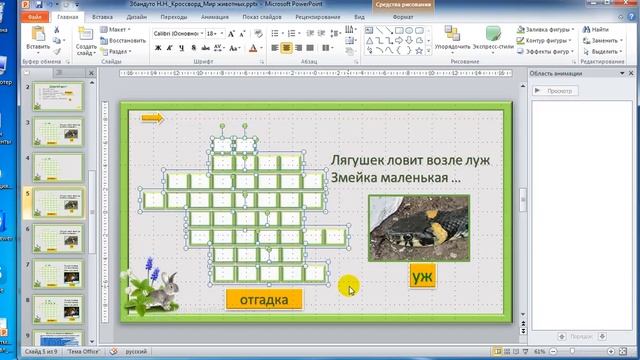Move the zoom slider in status bar
Image resolution: width=640 pixels, height=360 pixels.
pos(572,351)
